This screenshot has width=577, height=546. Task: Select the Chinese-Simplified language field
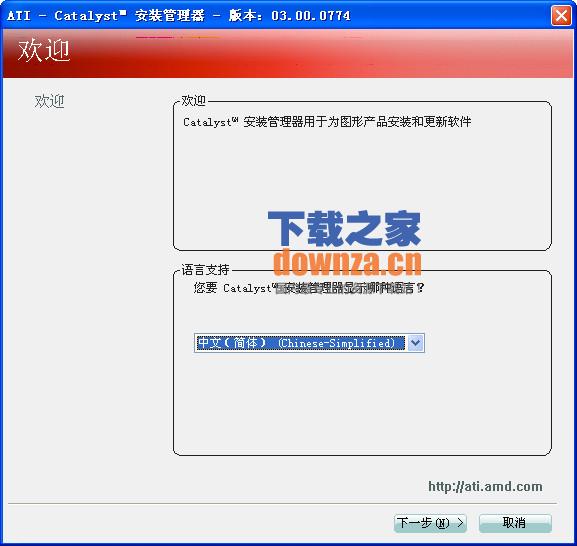tap(309, 343)
